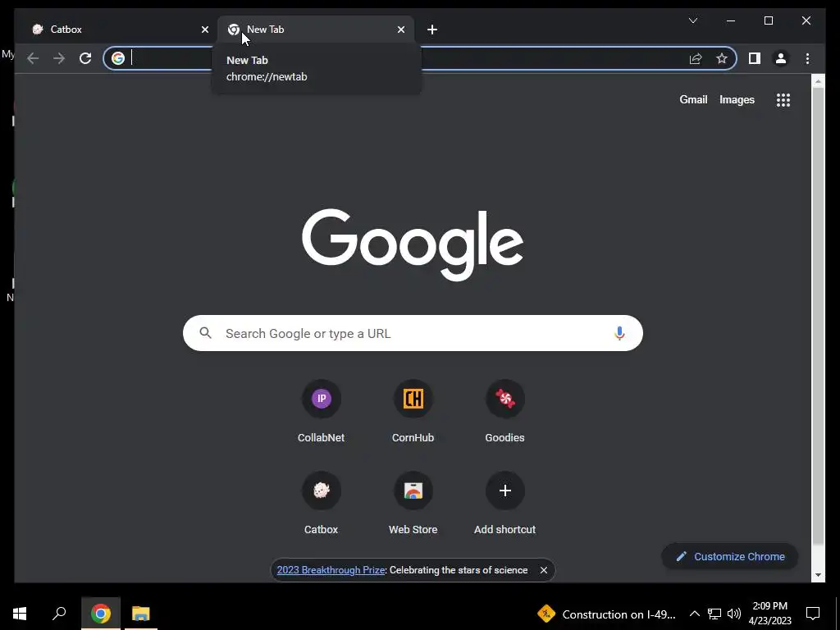
Task: Open the volume control in system tray
Action: tap(734, 614)
